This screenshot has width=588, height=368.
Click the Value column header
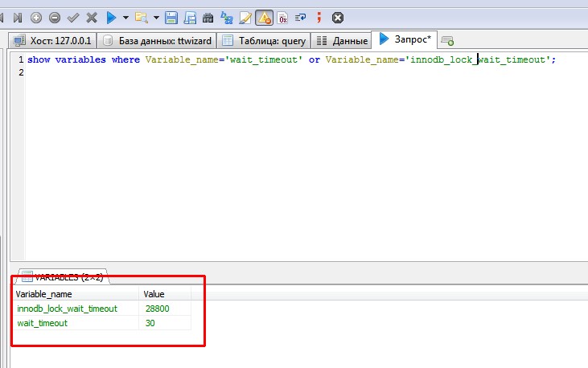coord(153,294)
